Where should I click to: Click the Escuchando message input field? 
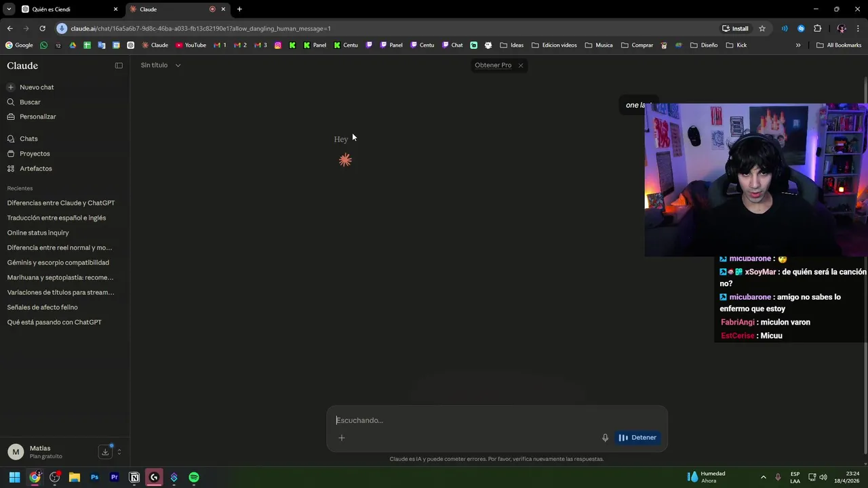[x=497, y=420]
